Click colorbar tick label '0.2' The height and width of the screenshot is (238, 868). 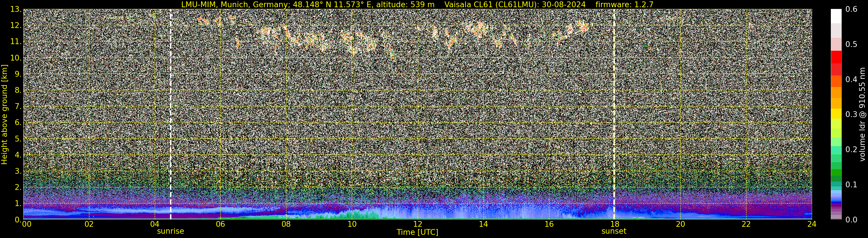coord(851,149)
